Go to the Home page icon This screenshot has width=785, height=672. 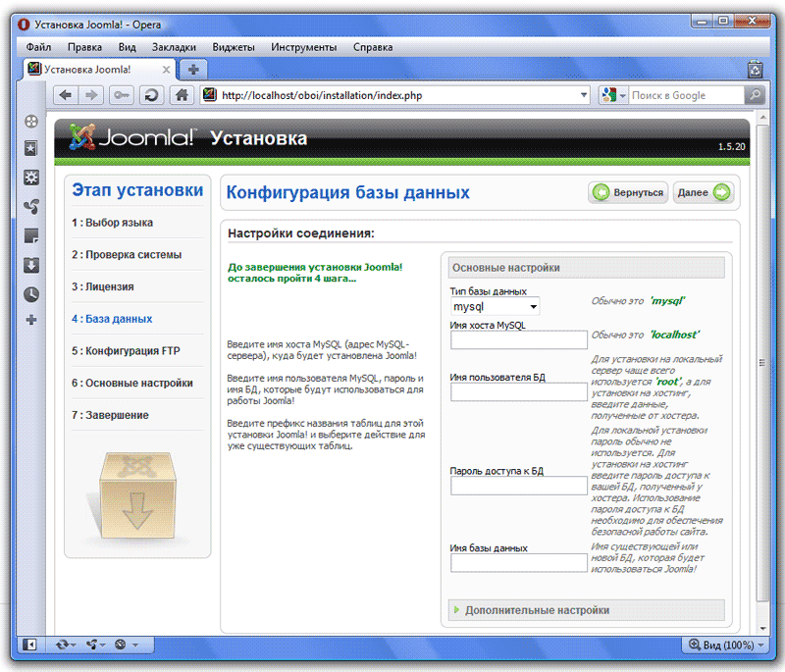click(181, 95)
